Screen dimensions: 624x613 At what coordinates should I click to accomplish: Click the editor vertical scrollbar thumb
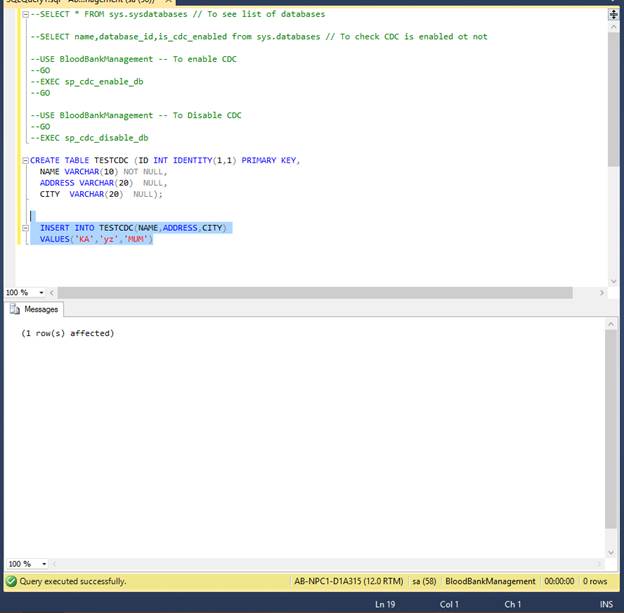point(612,100)
